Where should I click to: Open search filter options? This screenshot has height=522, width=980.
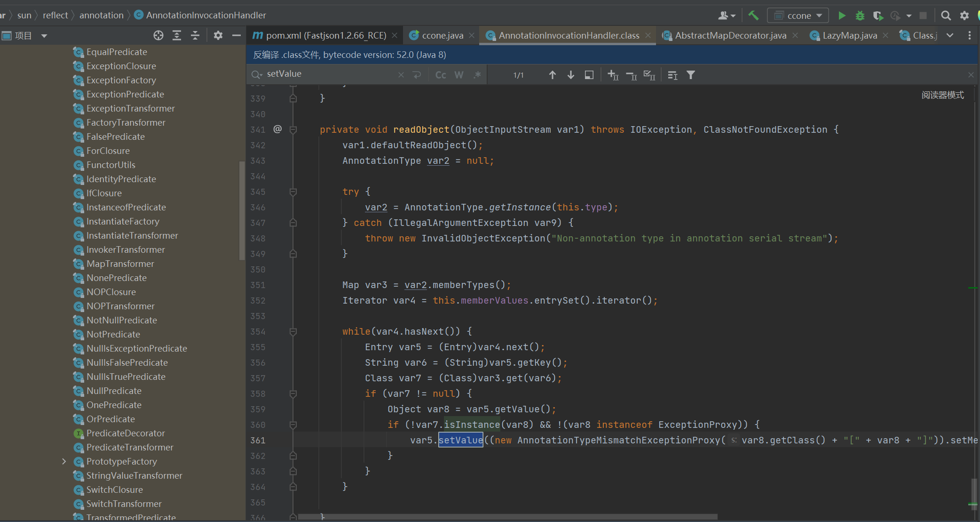point(691,75)
